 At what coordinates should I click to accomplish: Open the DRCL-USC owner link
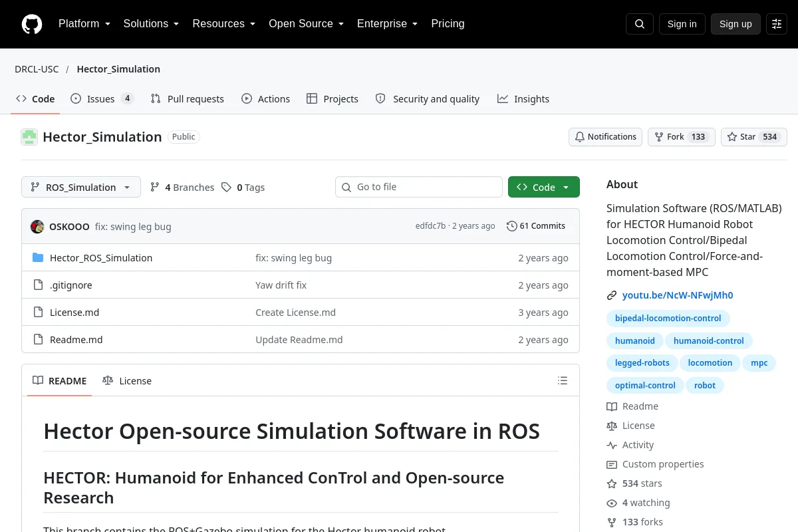(37, 69)
